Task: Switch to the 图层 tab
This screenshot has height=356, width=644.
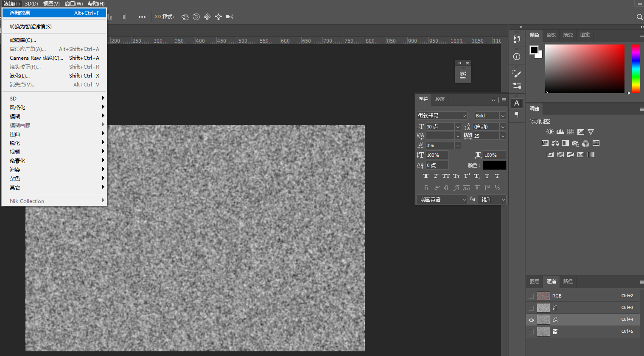Action: click(535, 281)
